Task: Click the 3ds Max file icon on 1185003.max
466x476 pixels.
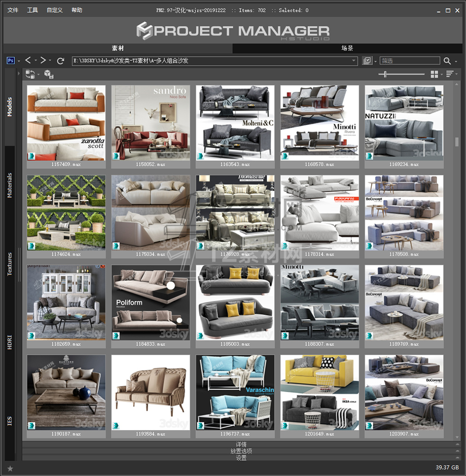Action: pos(200,336)
